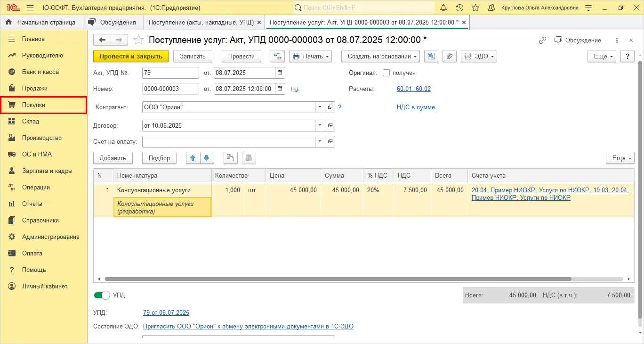Paste rows icon in table toolbar

pos(249,158)
